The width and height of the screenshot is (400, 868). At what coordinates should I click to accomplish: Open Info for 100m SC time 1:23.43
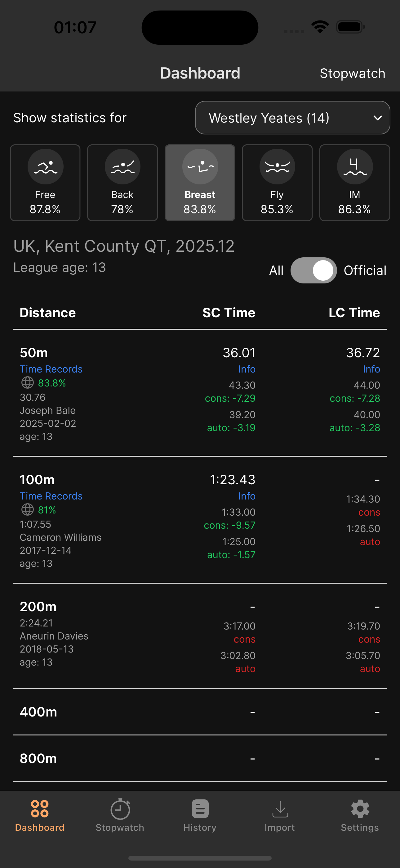pyautogui.click(x=247, y=496)
